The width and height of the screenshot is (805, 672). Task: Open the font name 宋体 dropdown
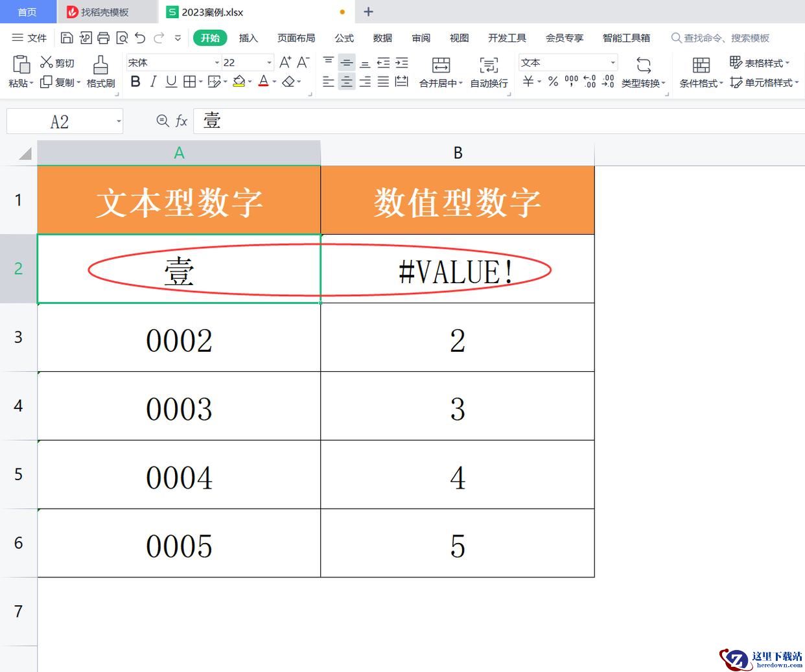tap(217, 62)
